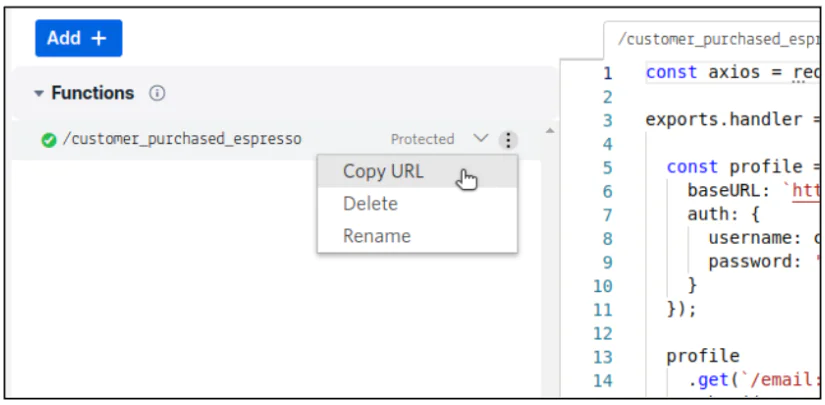Pick Rename from the context menu
This screenshot has width=825, height=405.
click(376, 236)
